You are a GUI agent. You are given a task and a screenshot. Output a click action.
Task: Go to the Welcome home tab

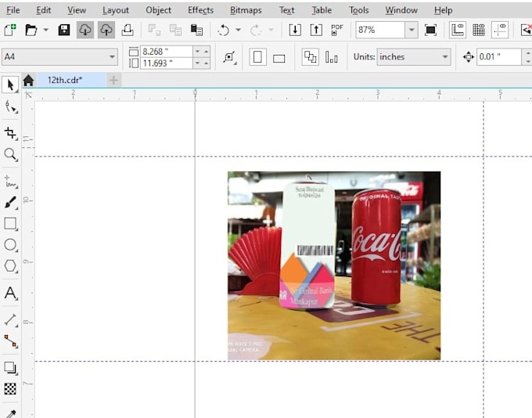tap(28, 81)
